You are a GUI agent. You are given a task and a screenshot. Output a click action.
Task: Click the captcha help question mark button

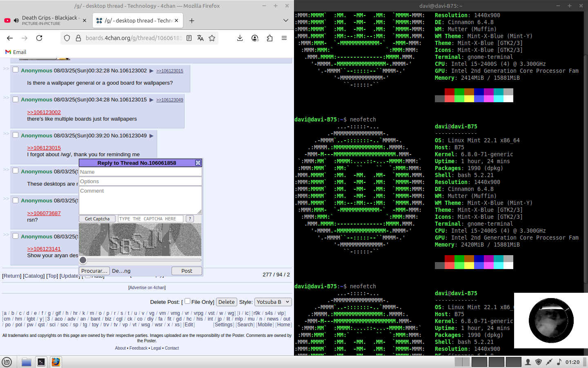(190, 219)
